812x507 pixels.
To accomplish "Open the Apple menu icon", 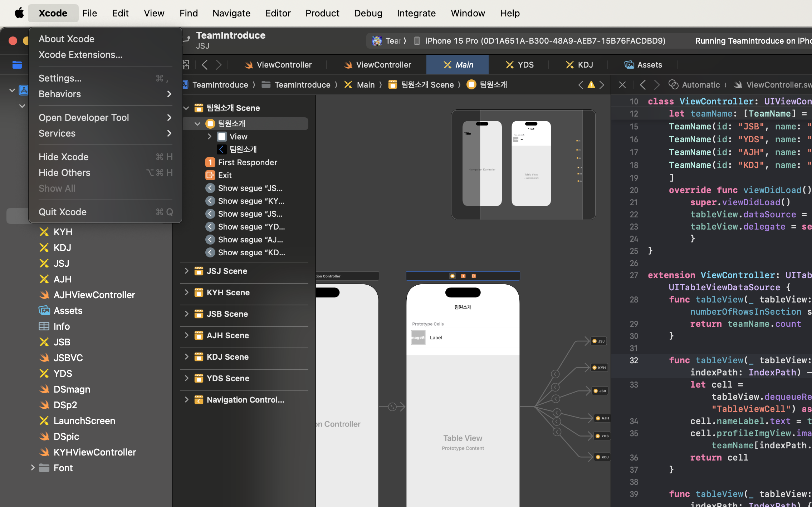I will [x=19, y=13].
